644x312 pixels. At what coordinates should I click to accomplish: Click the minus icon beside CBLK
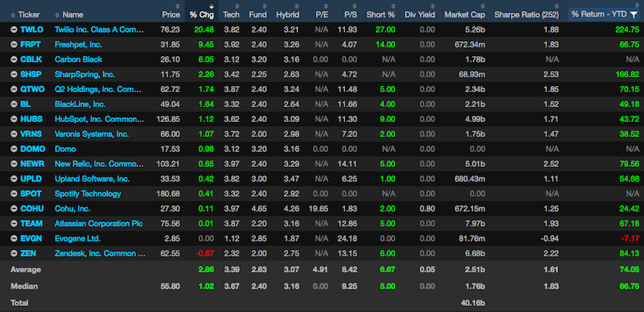pyautogui.click(x=14, y=60)
